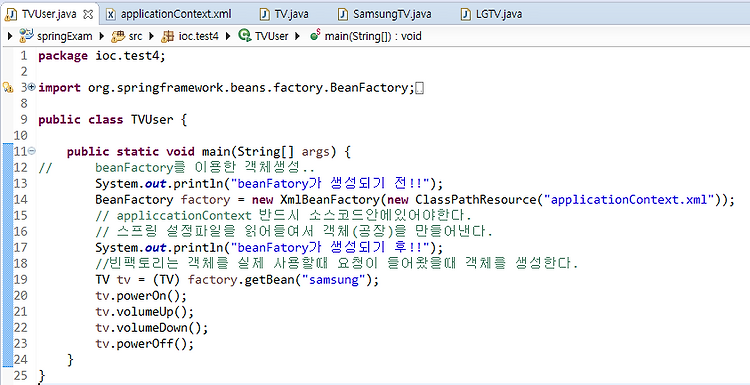This screenshot has width=750, height=385.
Task: Click the appliccationContext comment on line 15
Action: (283, 216)
